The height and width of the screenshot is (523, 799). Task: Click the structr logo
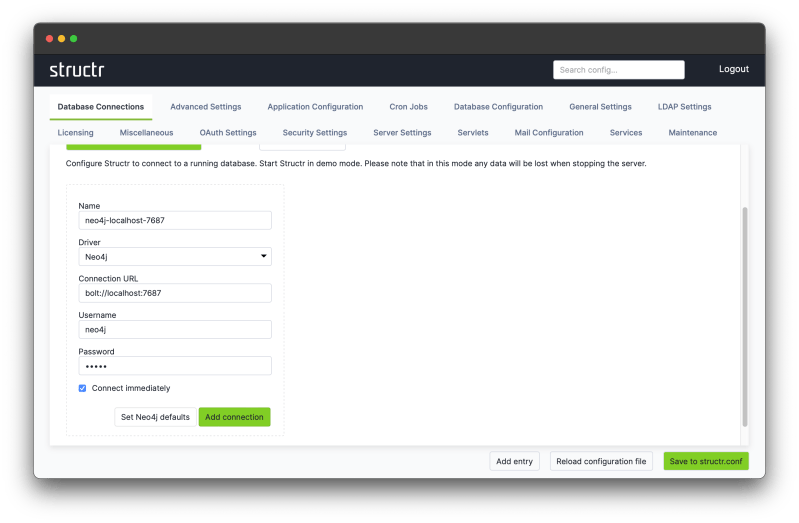coord(76,70)
